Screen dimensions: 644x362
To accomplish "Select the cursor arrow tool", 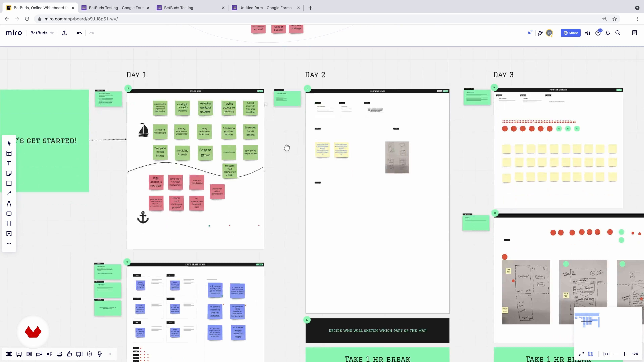I will point(9,143).
